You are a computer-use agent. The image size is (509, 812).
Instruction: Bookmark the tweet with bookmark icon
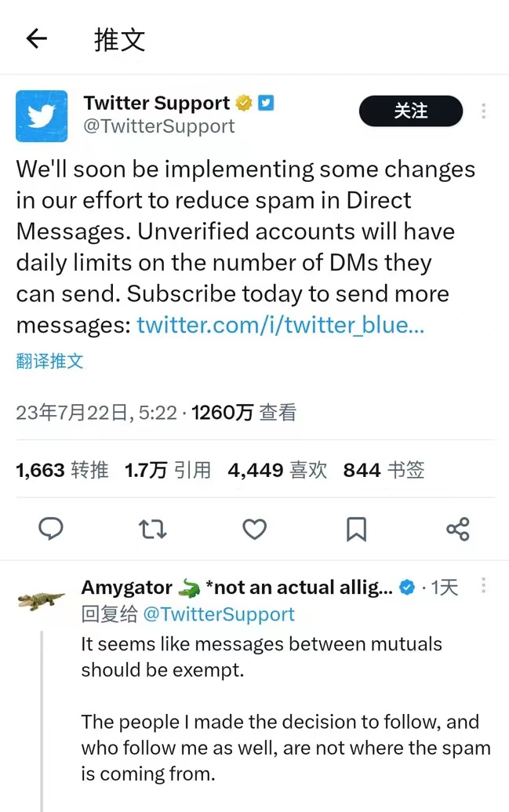click(x=356, y=530)
